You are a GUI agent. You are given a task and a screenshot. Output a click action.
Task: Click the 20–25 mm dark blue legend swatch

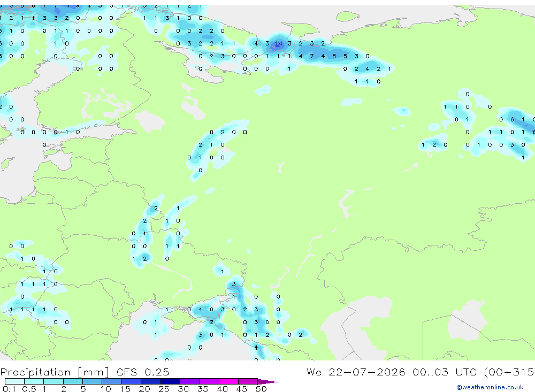pyautogui.click(x=150, y=381)
